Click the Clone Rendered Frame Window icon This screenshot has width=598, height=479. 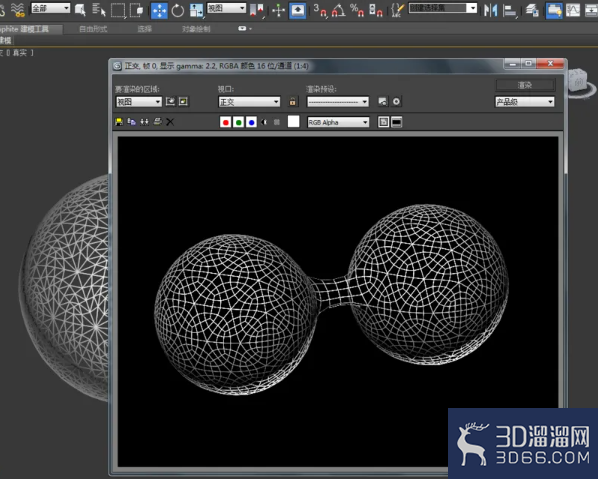pyautogui.click(x=144, y=122)
